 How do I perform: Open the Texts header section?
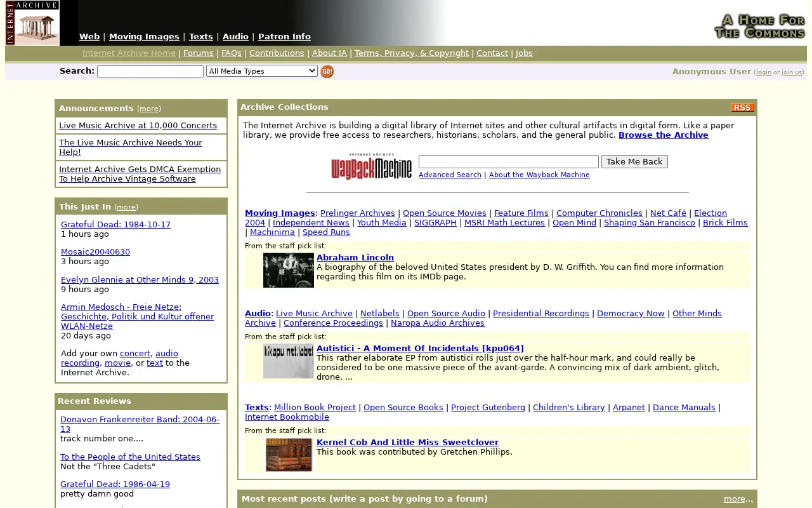pos(200,36)
